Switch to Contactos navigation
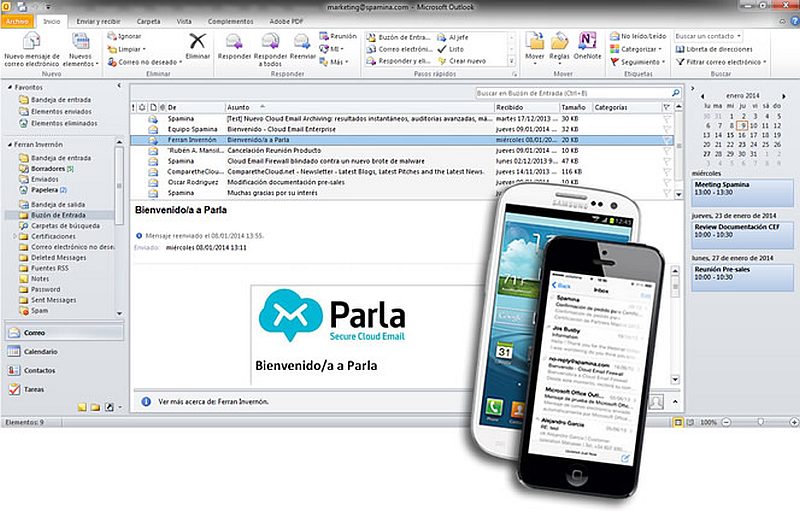Screen dimensions: 800x511 [64, 370]
